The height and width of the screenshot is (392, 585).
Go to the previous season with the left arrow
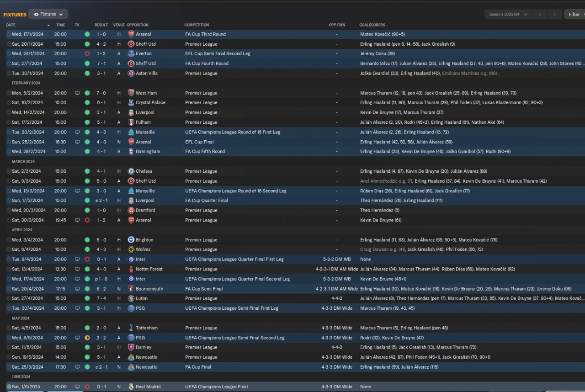tap(540, 15)
